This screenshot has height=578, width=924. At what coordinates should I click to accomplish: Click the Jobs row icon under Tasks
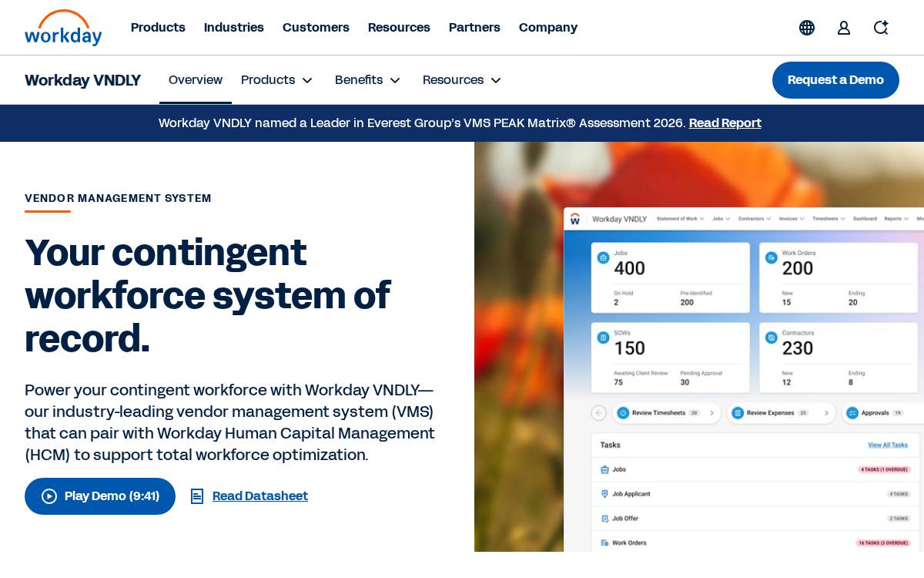604,469
